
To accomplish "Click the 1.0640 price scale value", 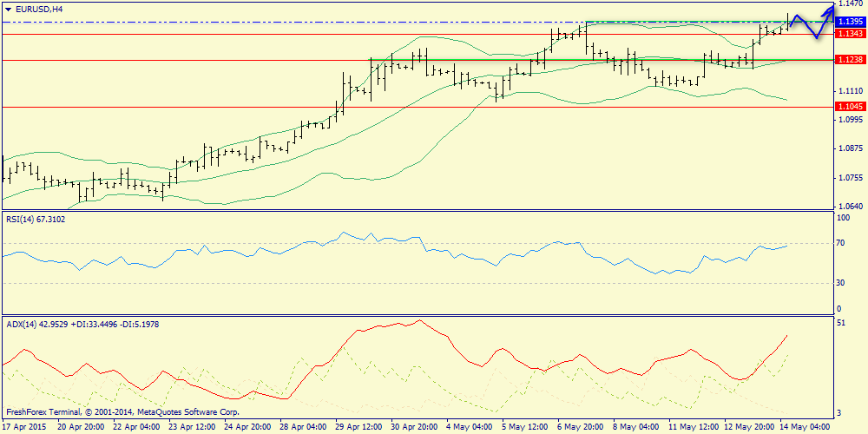I will 849,207.
